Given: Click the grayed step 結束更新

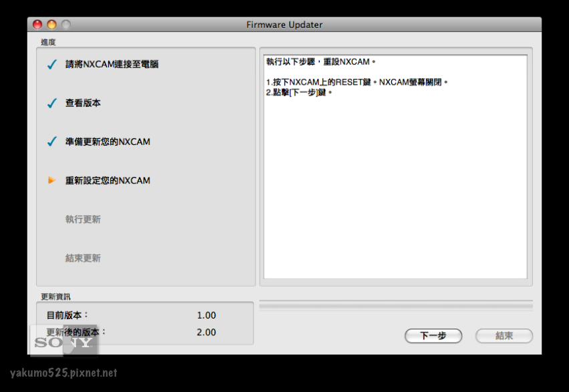Looking at the screenshot, I should point(83,258).
